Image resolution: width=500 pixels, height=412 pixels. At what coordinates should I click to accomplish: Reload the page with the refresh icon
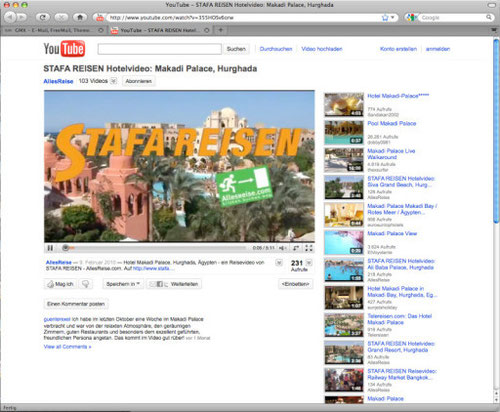click(43, 17)
